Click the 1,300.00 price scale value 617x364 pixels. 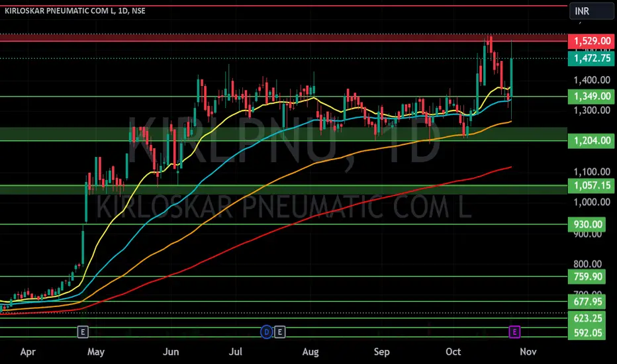(592, 110)
